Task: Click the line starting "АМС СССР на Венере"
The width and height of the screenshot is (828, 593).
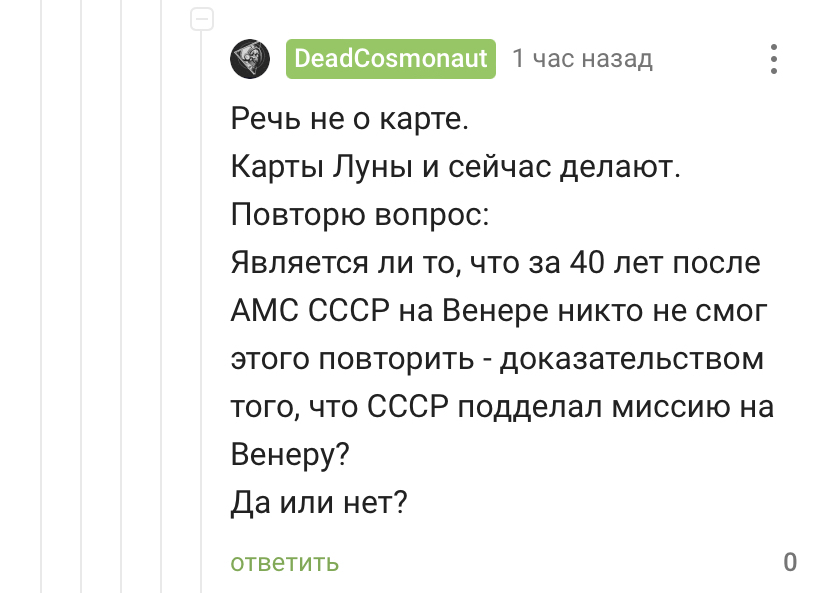Action: pyautogui.click(x=498, y=312)
